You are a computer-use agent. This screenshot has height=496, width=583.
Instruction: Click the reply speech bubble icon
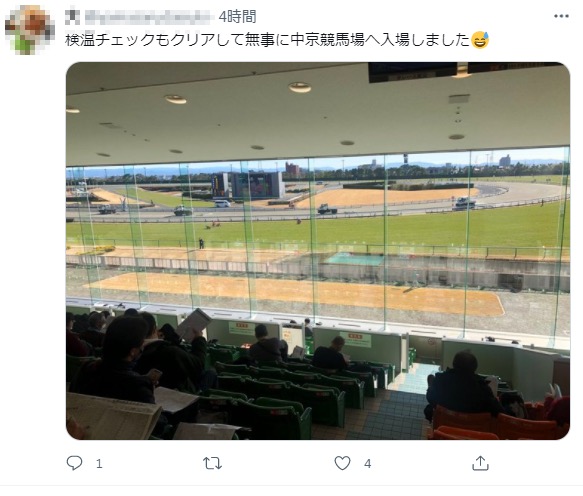click(74, 463)
